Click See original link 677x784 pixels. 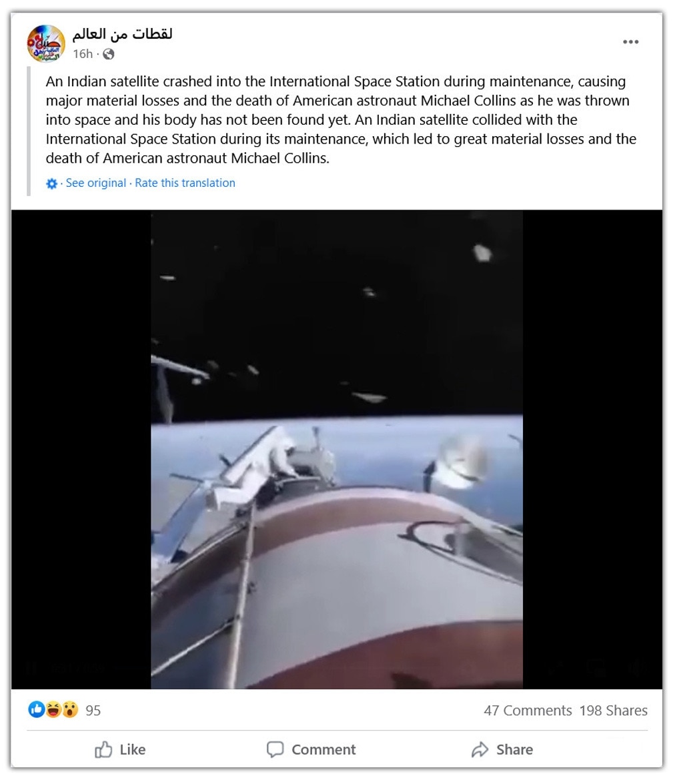point(96,183)
